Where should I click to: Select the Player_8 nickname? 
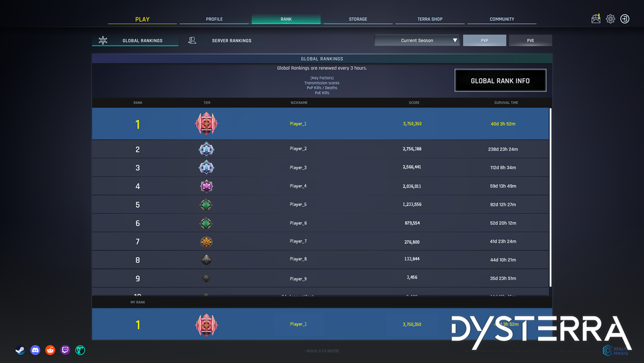tap(298, 259)
